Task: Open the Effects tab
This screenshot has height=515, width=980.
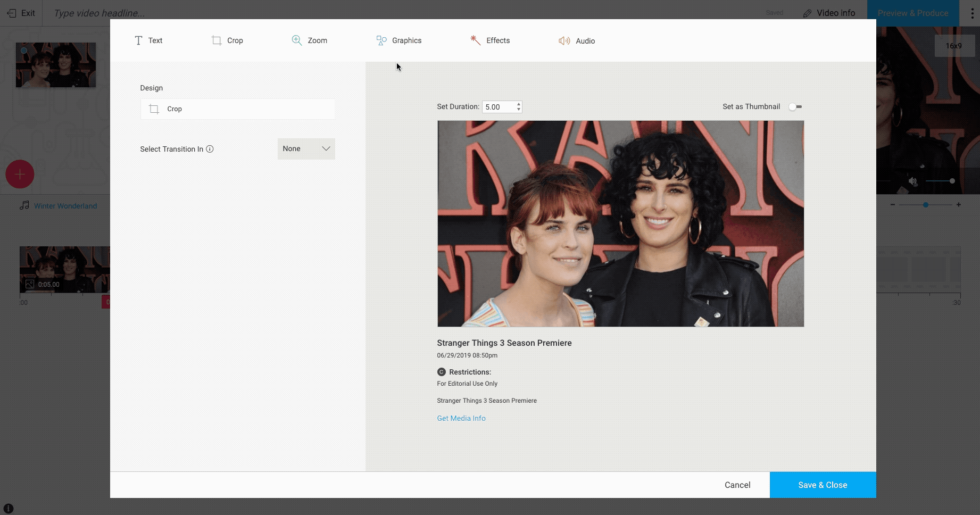Action: pyautogui.click(x=490, y=40)
